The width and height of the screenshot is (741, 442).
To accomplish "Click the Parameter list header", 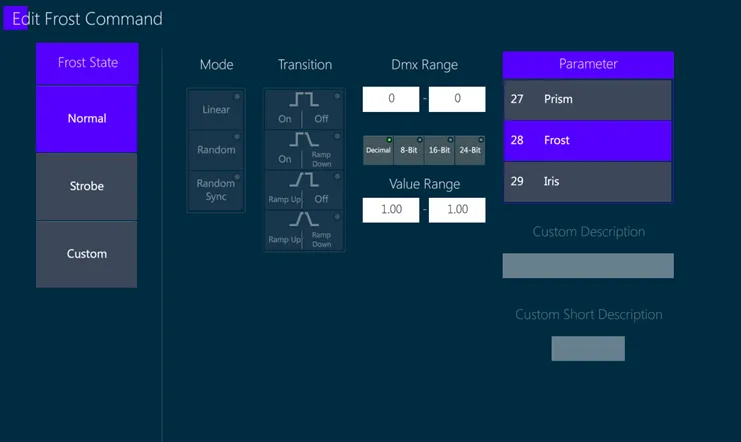I will click(x=588, y=64).
